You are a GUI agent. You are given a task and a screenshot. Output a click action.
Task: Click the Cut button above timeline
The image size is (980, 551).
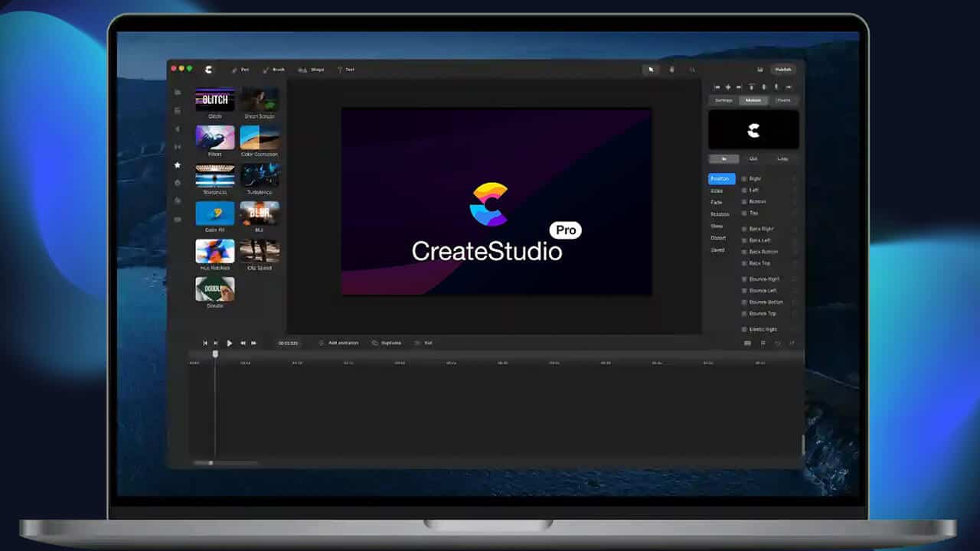(x=423, y=343)
